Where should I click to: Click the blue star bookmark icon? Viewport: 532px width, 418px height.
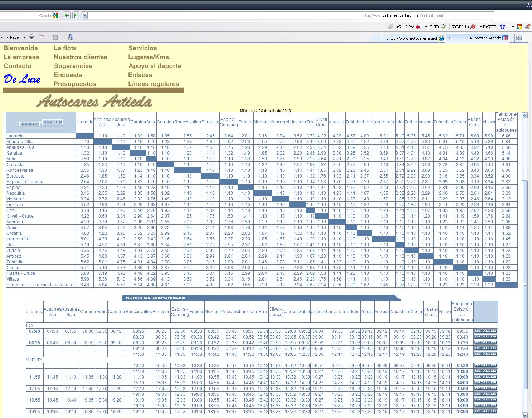[x=502, y=26]
